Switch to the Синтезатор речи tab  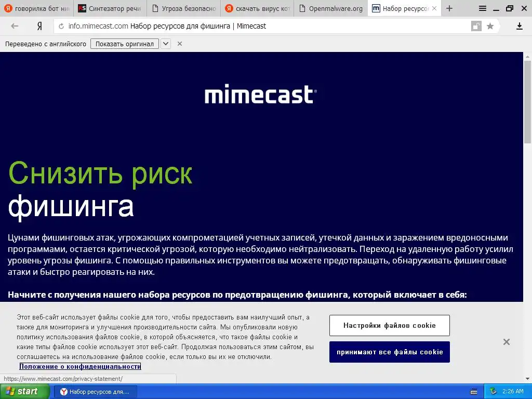click(110, 8)
